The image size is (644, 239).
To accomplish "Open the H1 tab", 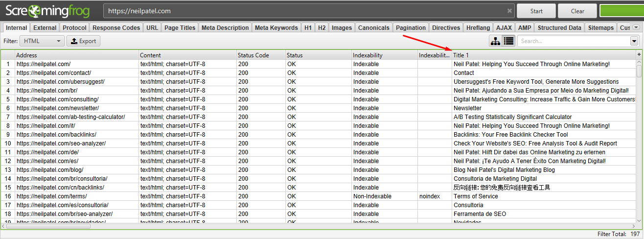I will pos(308,28).
